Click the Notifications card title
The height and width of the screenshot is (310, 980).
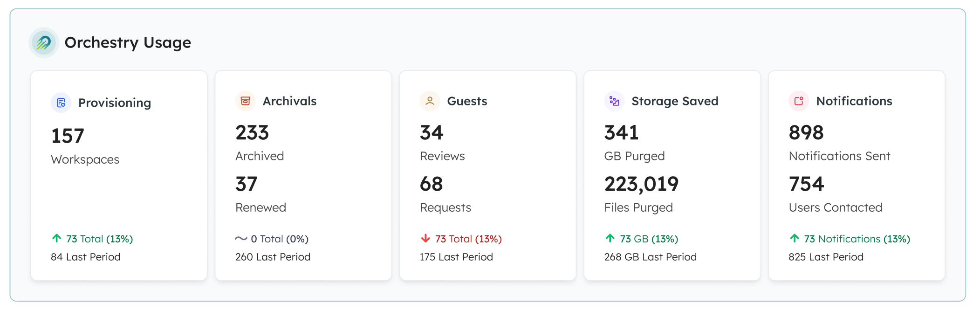[854, 101]
